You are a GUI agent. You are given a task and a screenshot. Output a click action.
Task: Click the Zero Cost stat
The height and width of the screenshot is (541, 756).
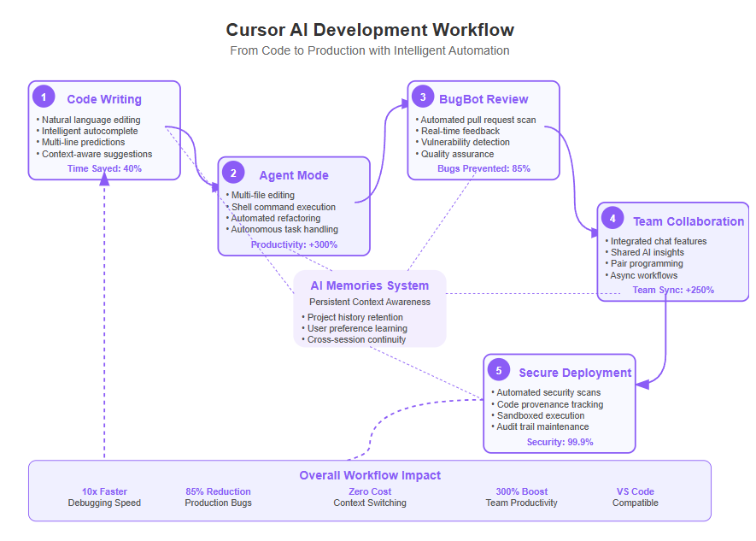(x=370, y=491)
